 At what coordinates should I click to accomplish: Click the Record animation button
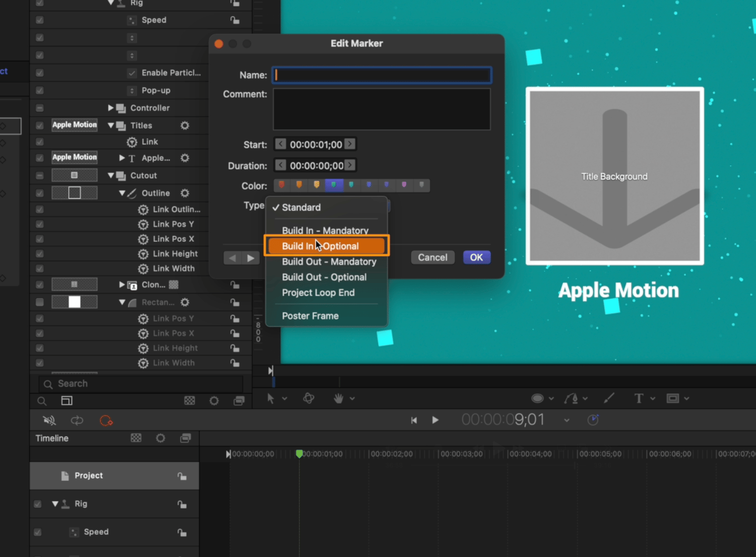point(106,421)
